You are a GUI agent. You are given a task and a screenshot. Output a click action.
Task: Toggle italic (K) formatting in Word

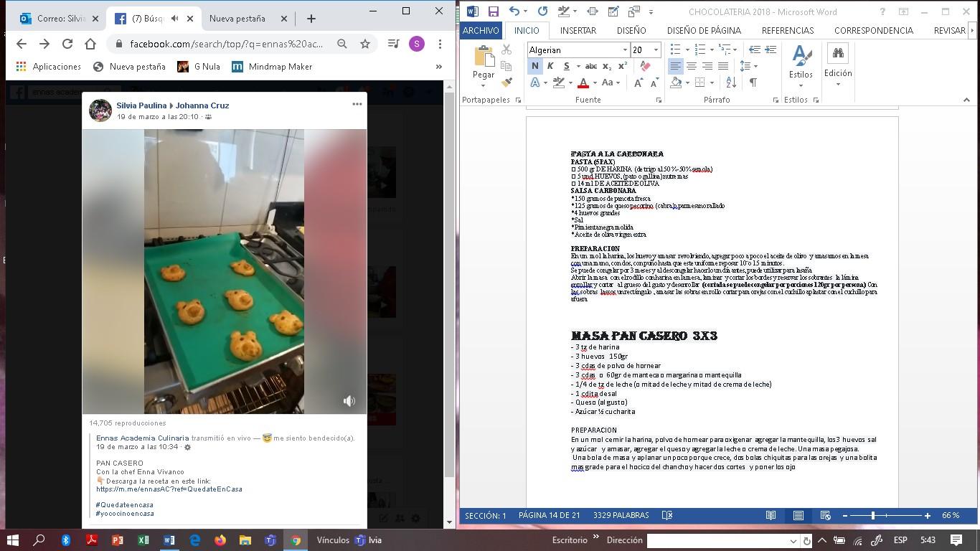tap(550, 66)
